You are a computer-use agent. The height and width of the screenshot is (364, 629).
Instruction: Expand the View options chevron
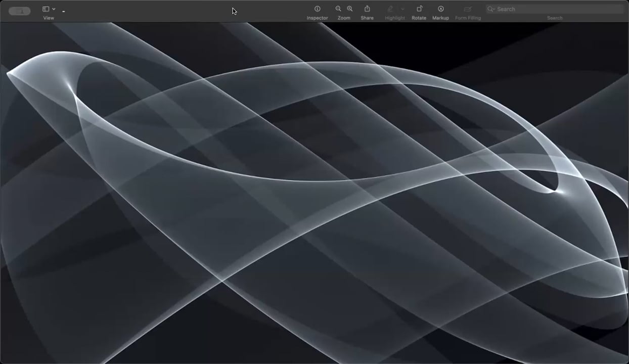[x=54, y=9]
